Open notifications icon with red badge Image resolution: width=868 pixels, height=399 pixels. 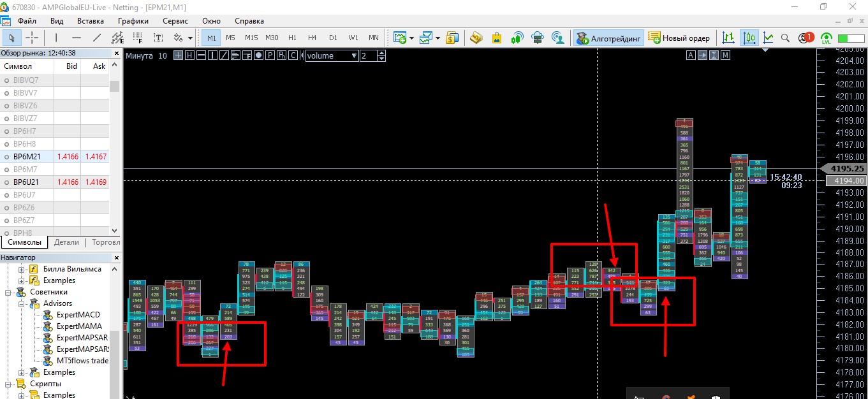coord(807,38)
